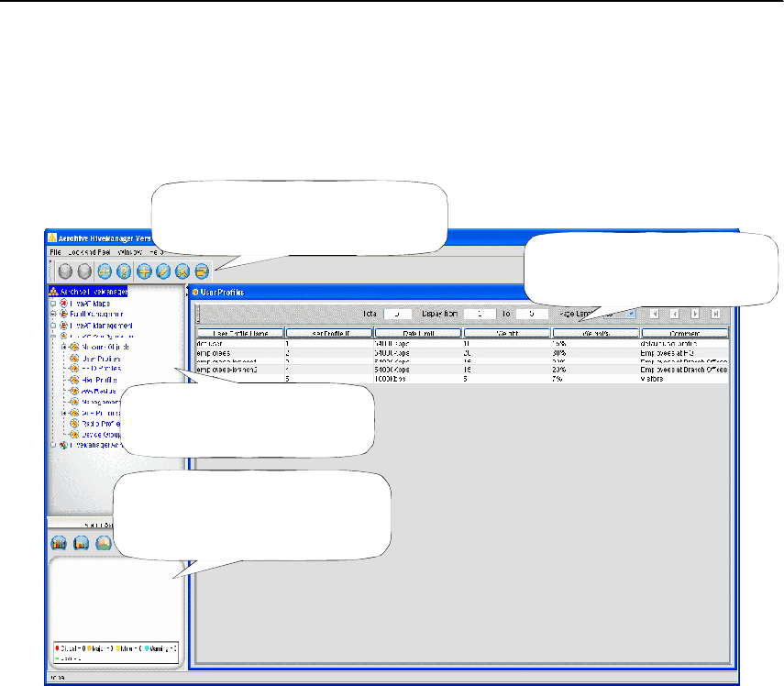Open the Help menu
The image size is (784, 686).
click(157, 252)
